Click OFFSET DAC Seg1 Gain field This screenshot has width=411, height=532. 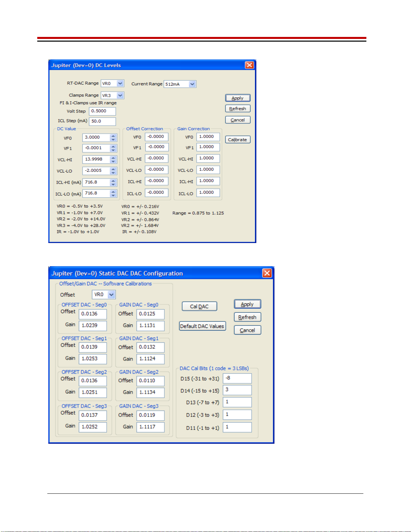[93, 359]
